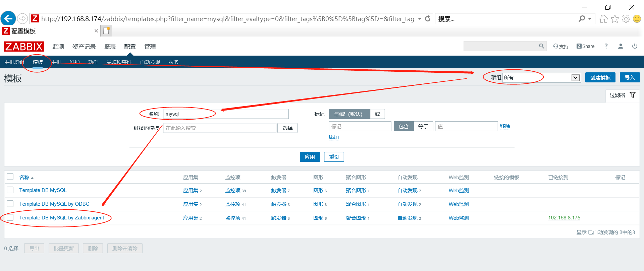Viewport: 644px width, 271px height.
Task: Open the 监测 main menu
Action: coord(58,47)
